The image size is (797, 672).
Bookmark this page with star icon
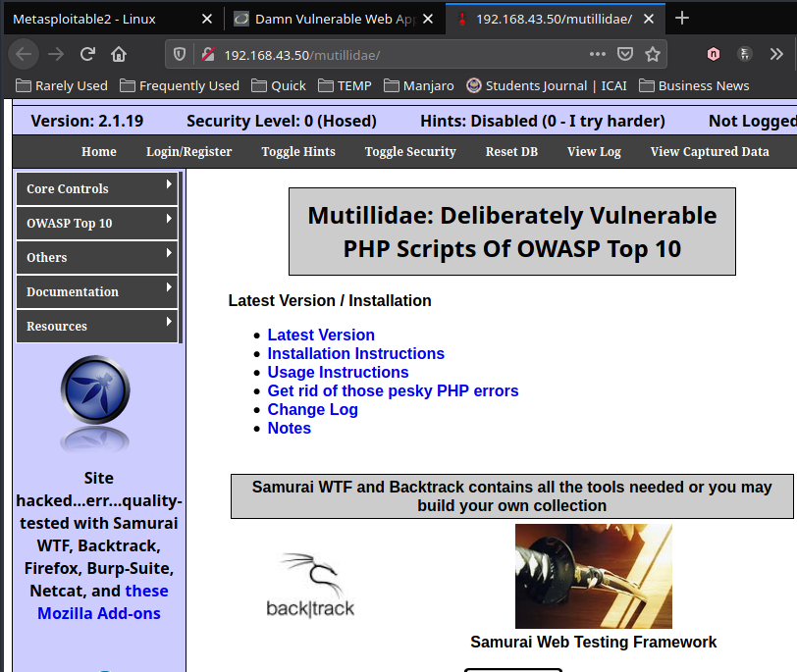(653, 54)
